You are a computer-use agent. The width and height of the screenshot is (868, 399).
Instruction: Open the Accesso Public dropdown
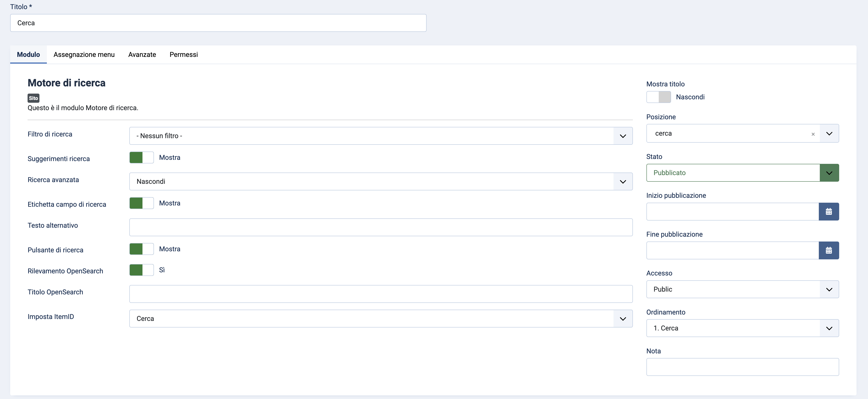coord(743,289)
